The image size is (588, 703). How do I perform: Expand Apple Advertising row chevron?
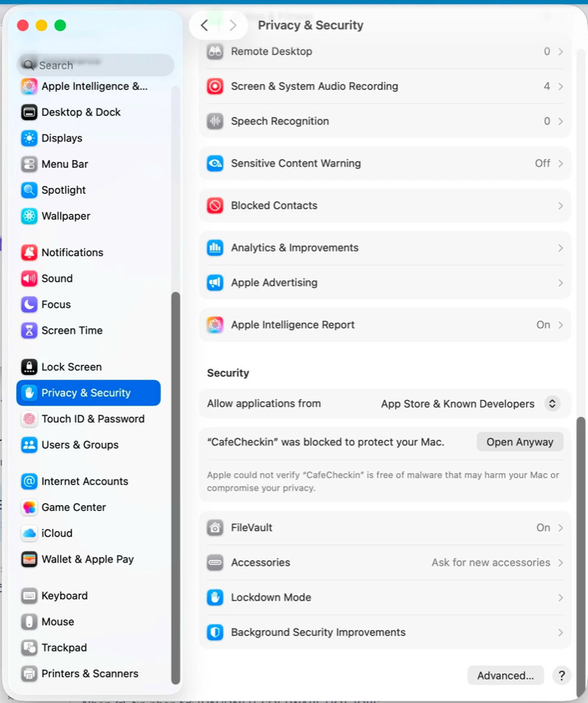[561, 283]
